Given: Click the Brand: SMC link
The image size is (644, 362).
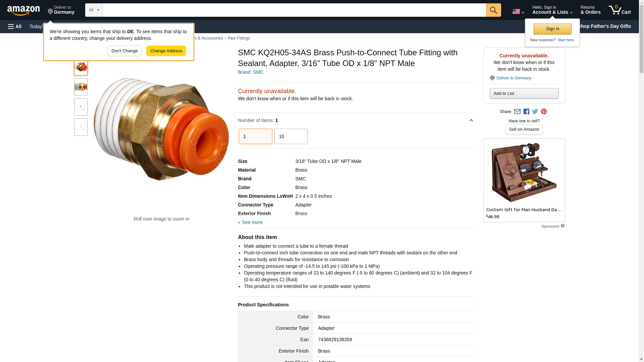Looking at the screenshot, I should coord(251,72).
